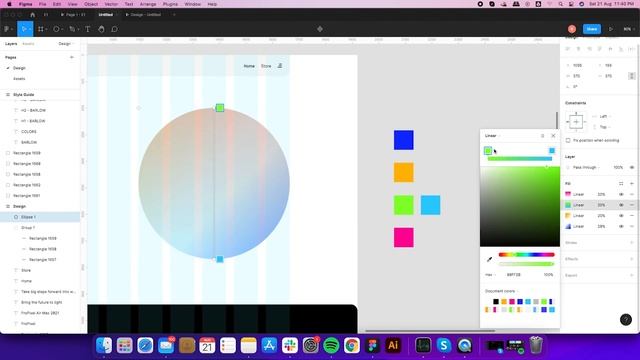
Task: Remove the Linear fill at 20%
Action: (632, 216)
